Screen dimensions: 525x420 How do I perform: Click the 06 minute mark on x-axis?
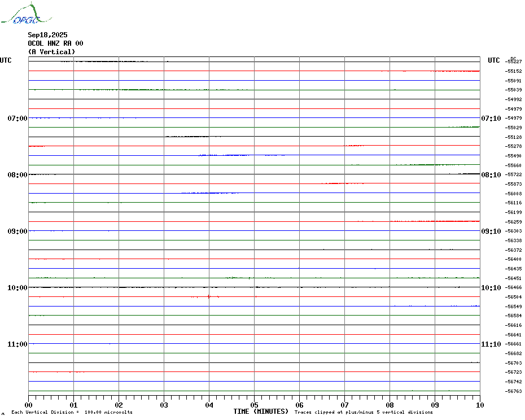(x=299, y=405)
